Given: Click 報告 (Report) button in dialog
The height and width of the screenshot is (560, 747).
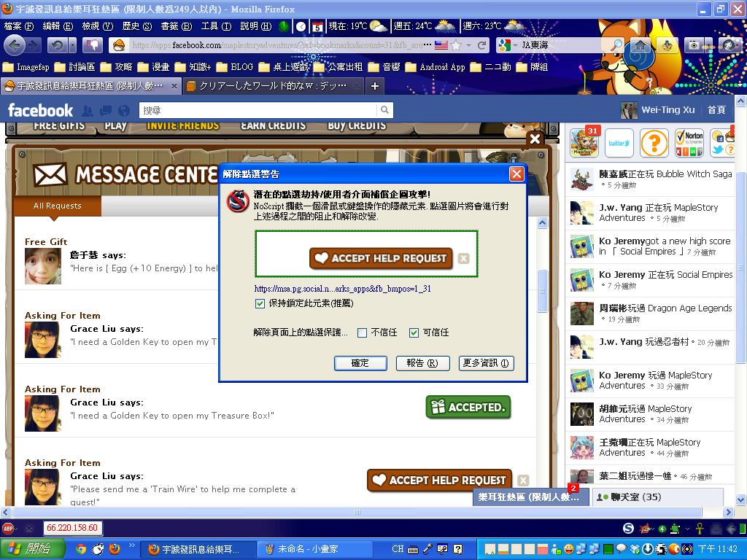Looking at the screenshot, I should (422, 363).
